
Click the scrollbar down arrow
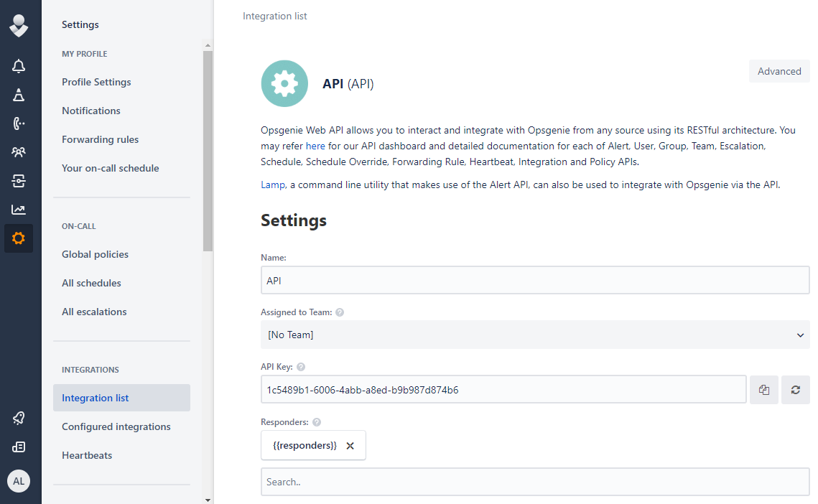[x=208, y=500]
